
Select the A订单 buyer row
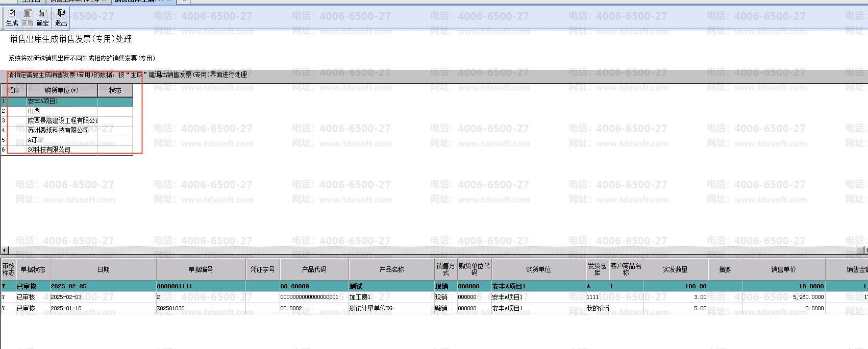67,140
